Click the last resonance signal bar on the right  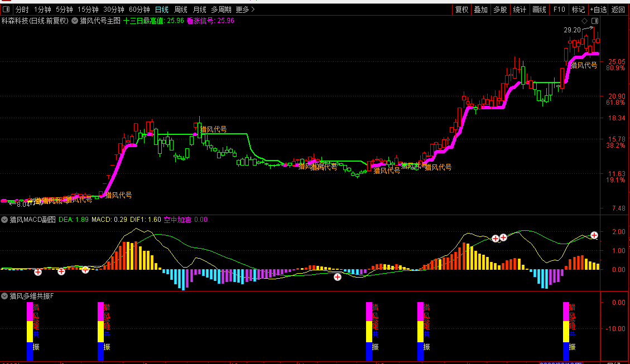(x=566, y=331)
